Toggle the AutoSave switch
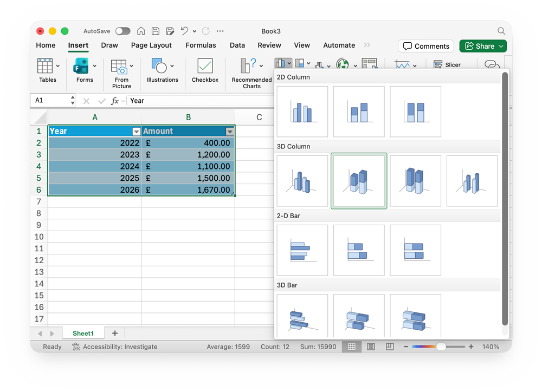This screenshot has width=542, height=392. click(123, 31)
